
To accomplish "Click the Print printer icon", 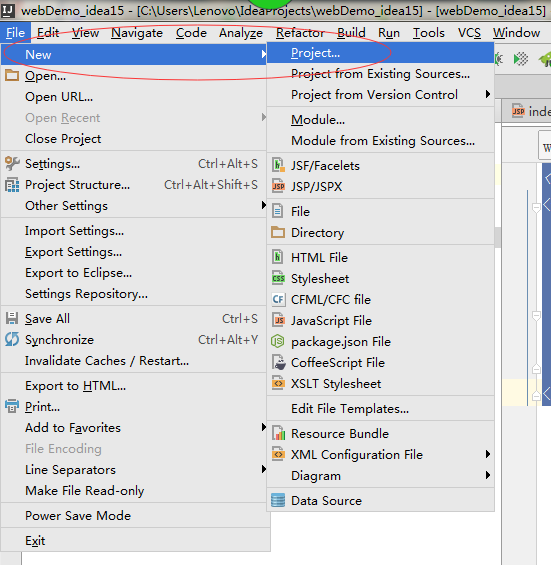I will point(12,406).
